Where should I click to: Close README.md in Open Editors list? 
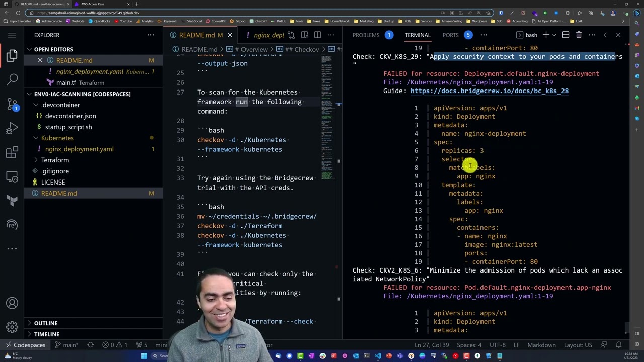(40, 60)
